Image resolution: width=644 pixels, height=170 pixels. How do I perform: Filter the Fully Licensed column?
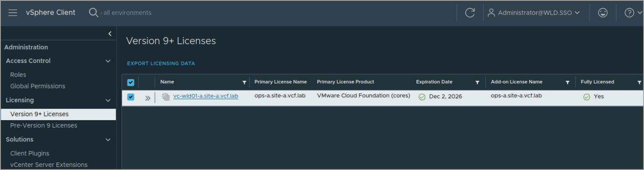tap(639, 82)
